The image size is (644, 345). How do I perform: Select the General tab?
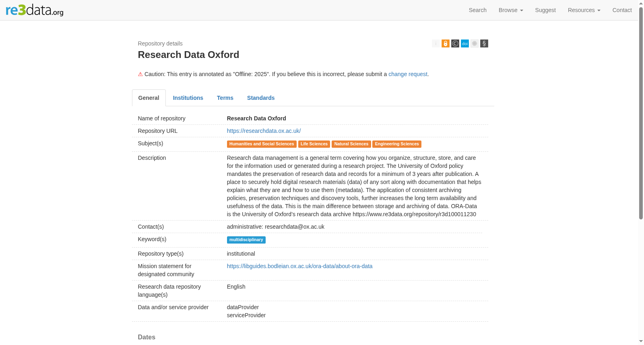(x=149, y=98)
